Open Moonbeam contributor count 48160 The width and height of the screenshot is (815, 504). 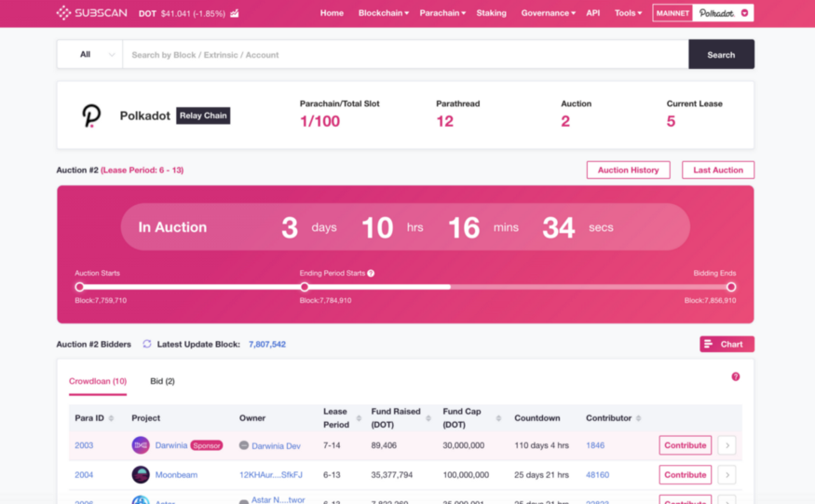[597, 474]
